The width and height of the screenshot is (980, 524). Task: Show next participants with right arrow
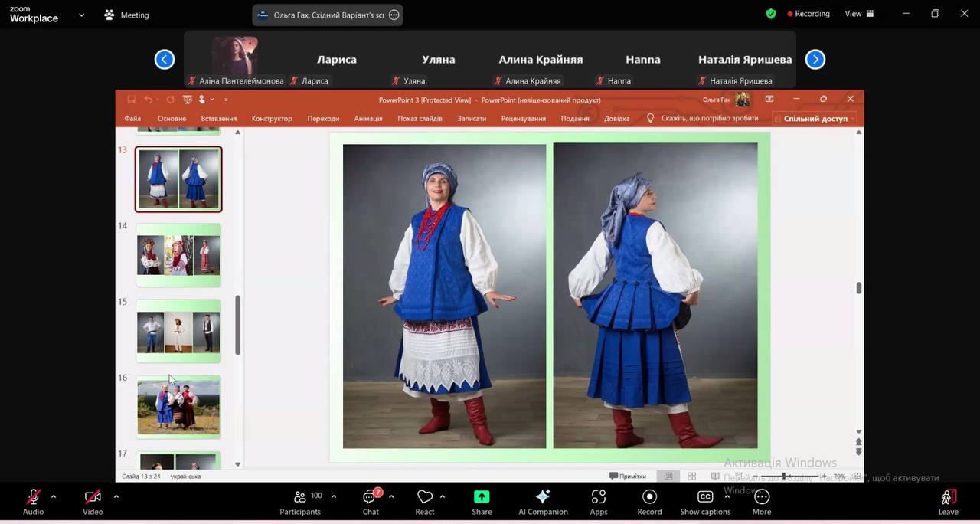click(815, 59)
